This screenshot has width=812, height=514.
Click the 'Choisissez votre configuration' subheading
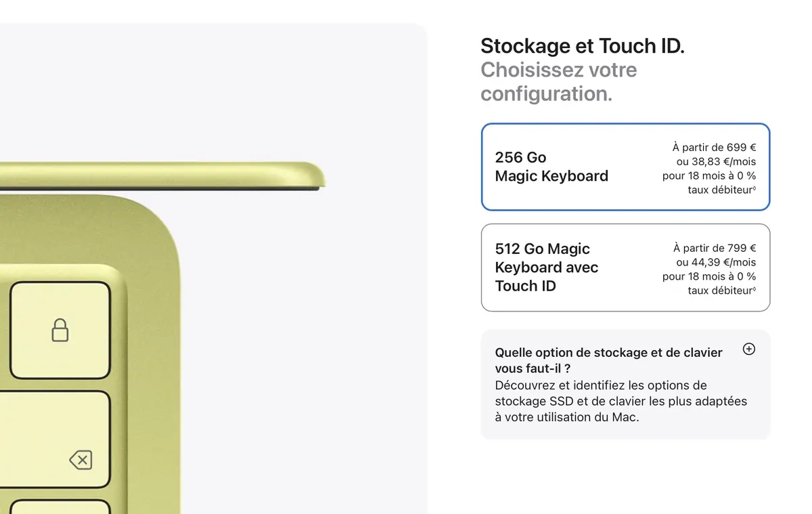tap(558, 81)
